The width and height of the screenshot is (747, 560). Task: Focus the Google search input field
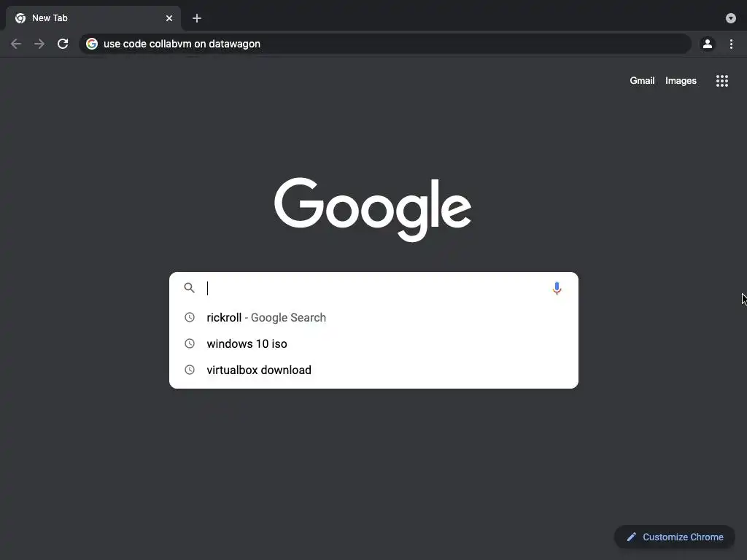click(x=374, y=288)
